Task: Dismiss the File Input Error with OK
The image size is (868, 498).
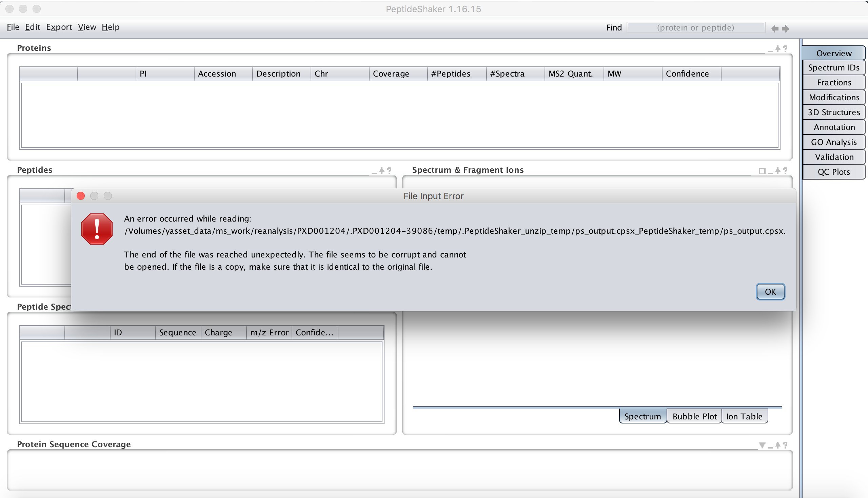Action: (x=770, y=292)
